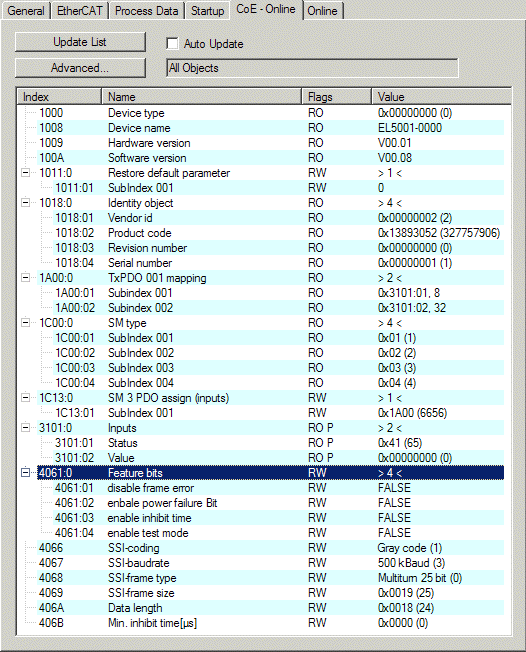Collapse the 4061:0 Feature bits node
526x652 pixels.
coord(25,472)
